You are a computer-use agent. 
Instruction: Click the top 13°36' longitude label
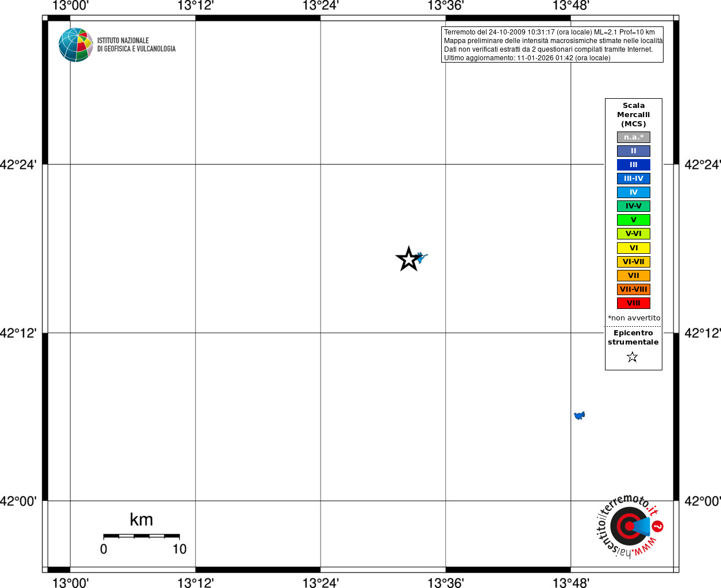click(445, 6)
